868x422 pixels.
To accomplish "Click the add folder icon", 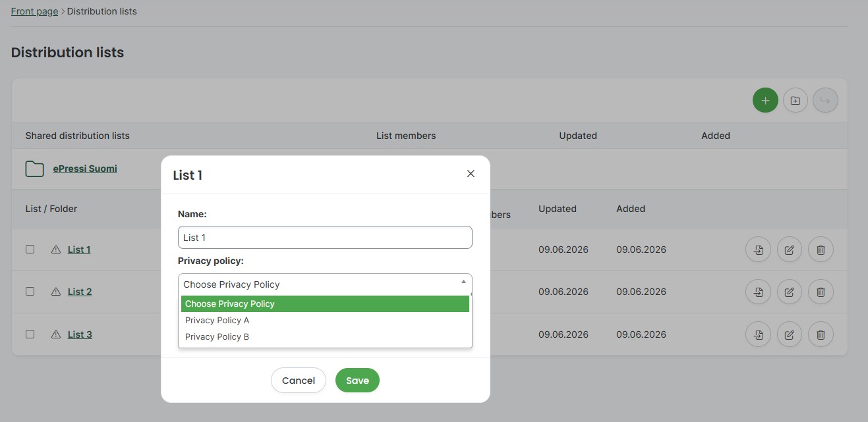I will [x=796, y=100].
